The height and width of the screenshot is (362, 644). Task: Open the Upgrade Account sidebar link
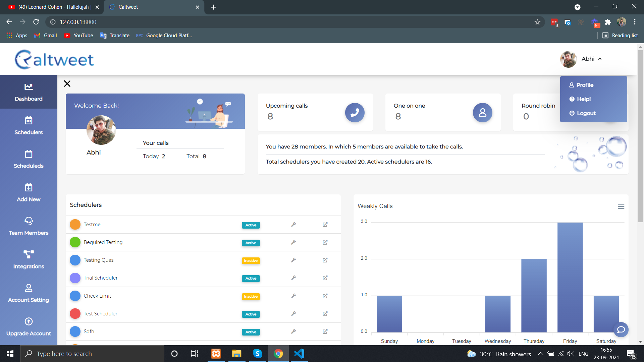(29, 327)
